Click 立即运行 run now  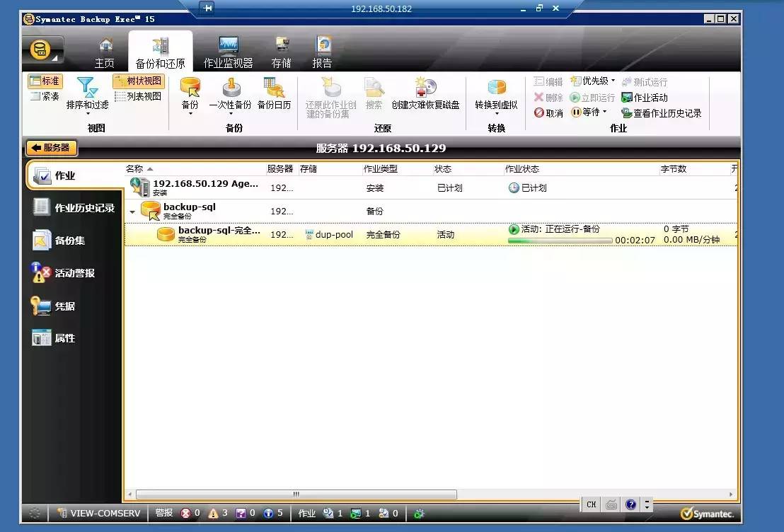592,98
